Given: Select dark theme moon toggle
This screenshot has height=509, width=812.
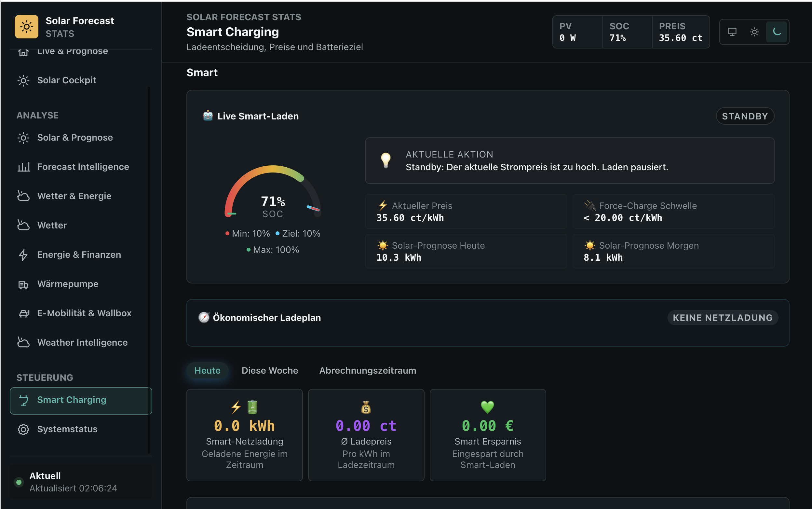Looking at the screenshot, I should pyautogui.click(x=776, y=32).
